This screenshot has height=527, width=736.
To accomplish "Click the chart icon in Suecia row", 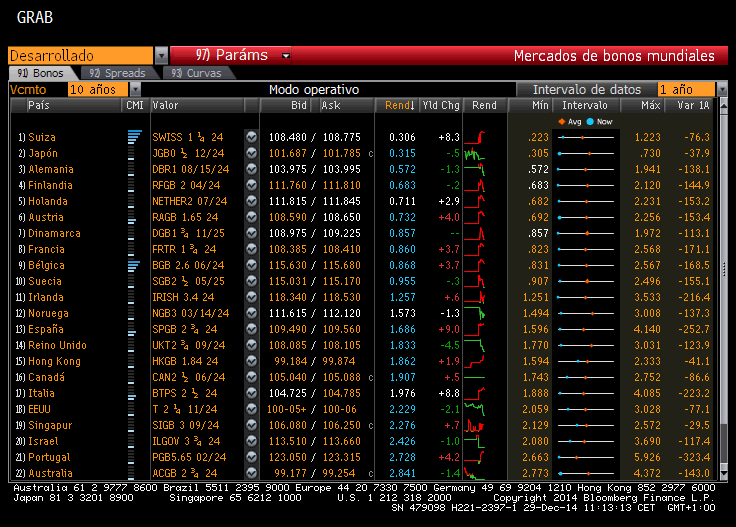I will 252,281.
